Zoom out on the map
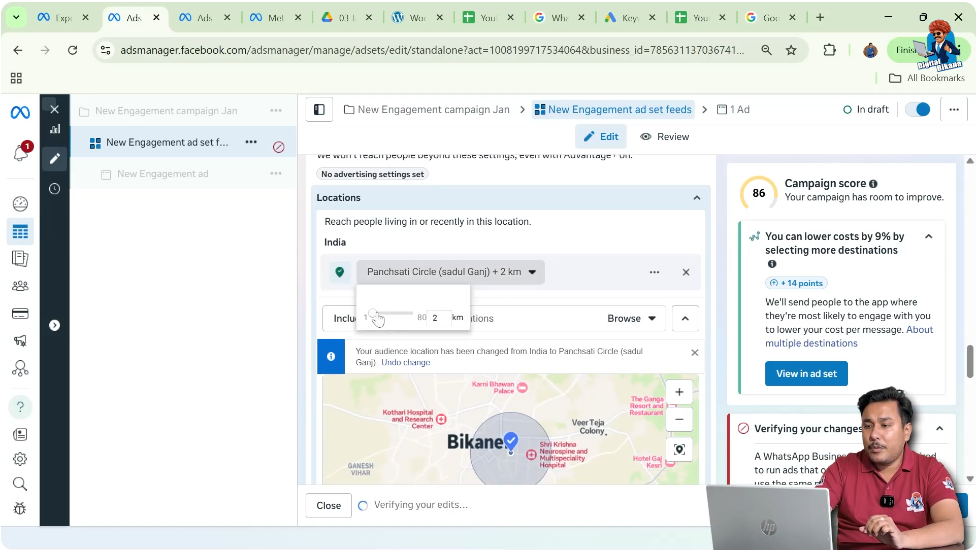978x552 pixels. click(x=679, y=419)
